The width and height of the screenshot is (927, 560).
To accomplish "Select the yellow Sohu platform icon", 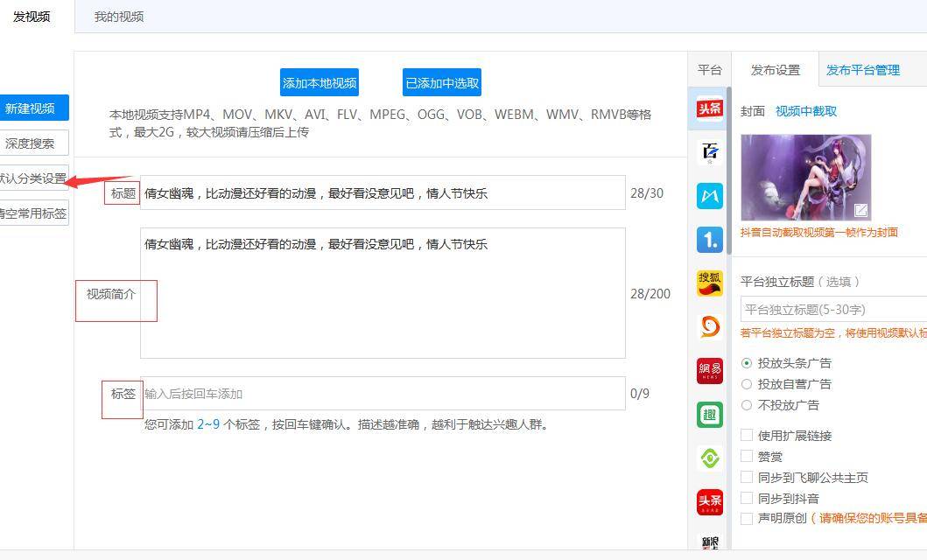I will [709, 283].
